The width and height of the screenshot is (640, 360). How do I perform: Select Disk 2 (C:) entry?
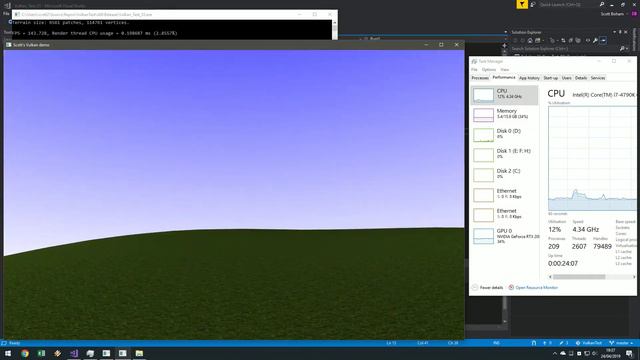(504, 175)
